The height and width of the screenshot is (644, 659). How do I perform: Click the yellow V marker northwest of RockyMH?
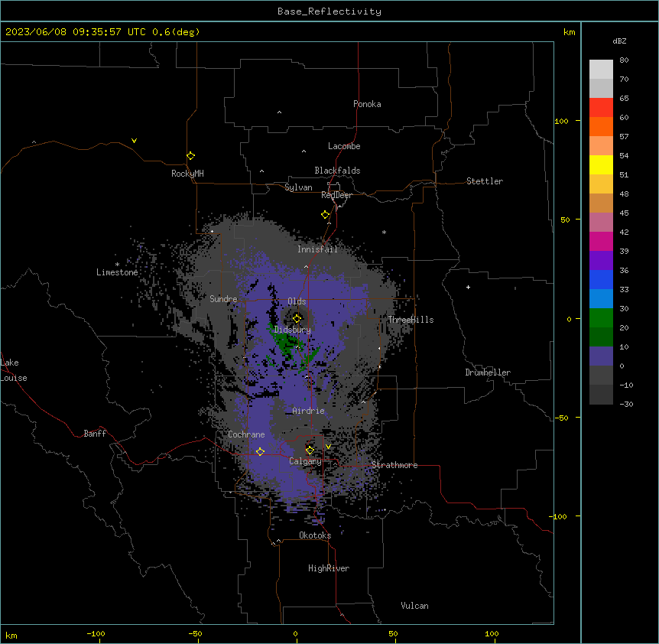pos(134,141)
